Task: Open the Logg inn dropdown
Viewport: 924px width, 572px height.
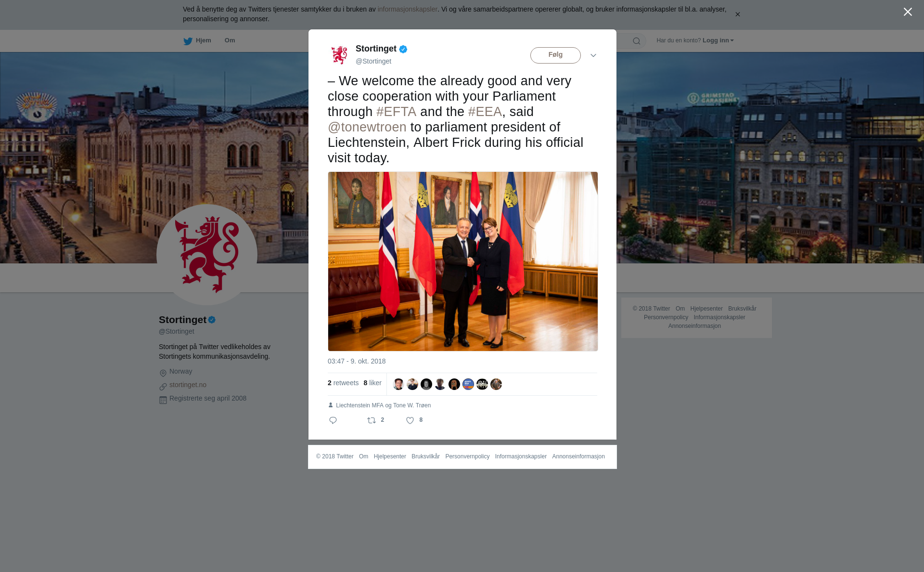Action: (x=718, y=40)
